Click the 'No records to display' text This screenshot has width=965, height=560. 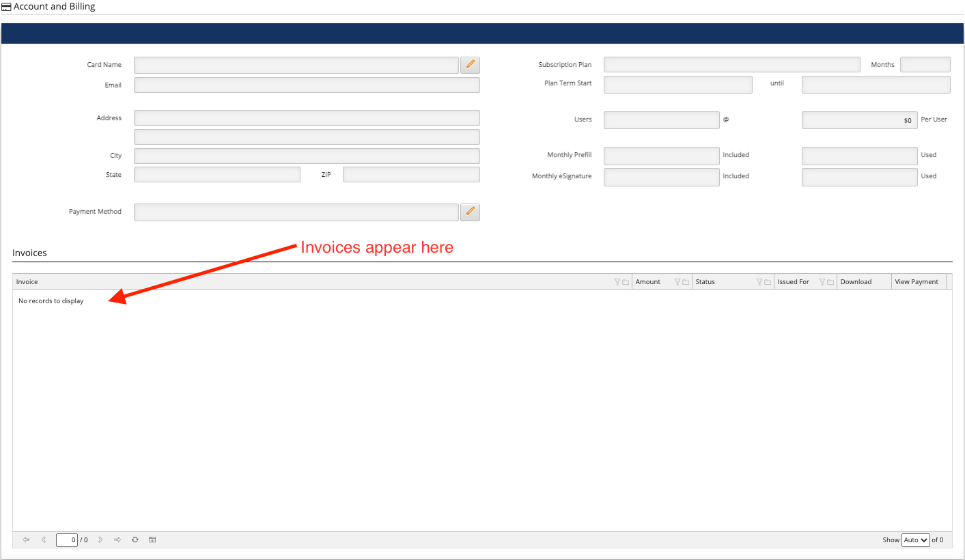click(51, 300)
